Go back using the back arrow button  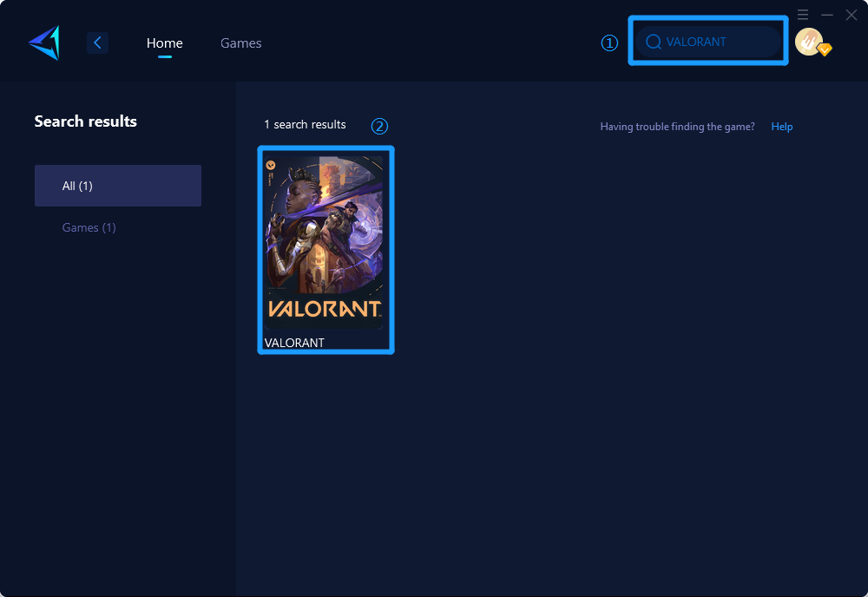point(97,43)
